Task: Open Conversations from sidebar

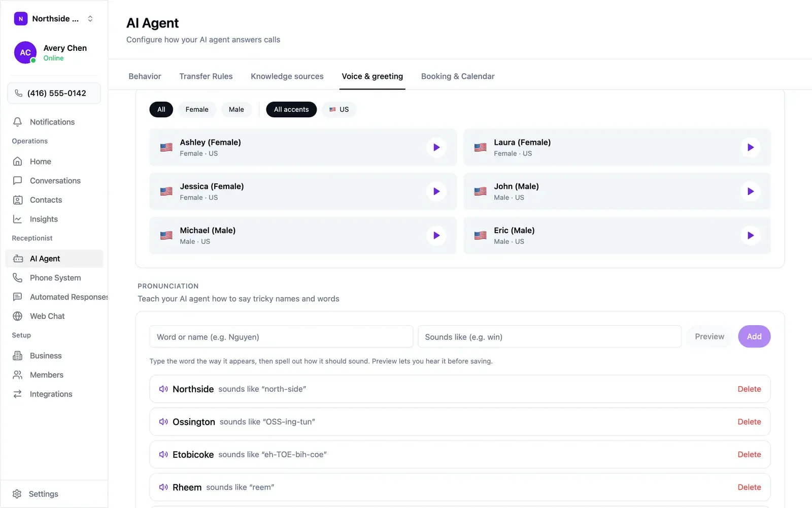Action: 54,181
